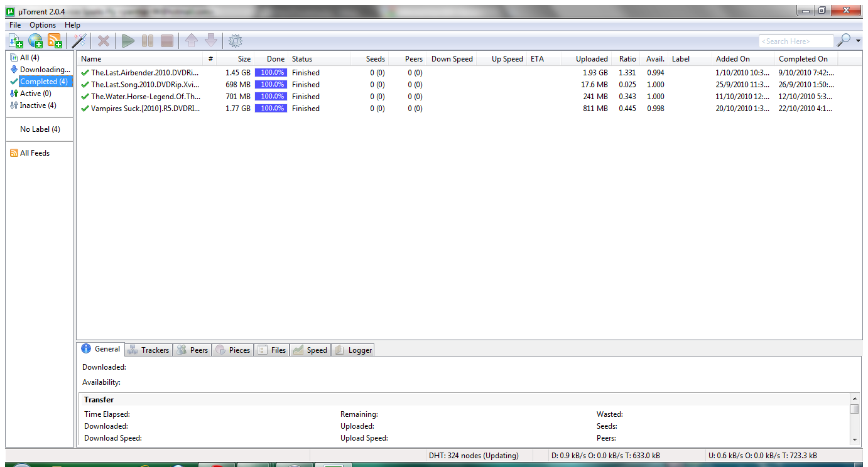Switch to the Speed tab
The width and height of the screenshot is (868, 467).
tap(310, 350)
